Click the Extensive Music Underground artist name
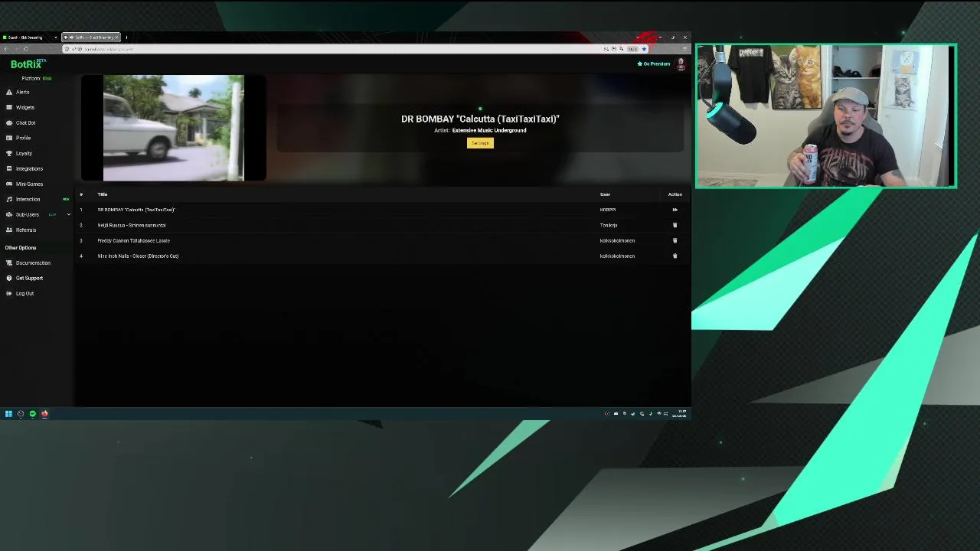Screen dimensions: 980x551 489,130
